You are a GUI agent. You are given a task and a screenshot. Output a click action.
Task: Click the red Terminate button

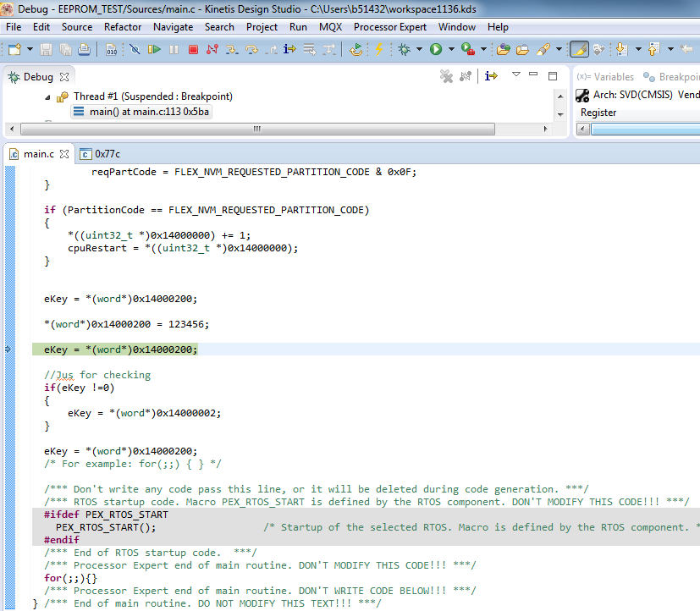193,49
